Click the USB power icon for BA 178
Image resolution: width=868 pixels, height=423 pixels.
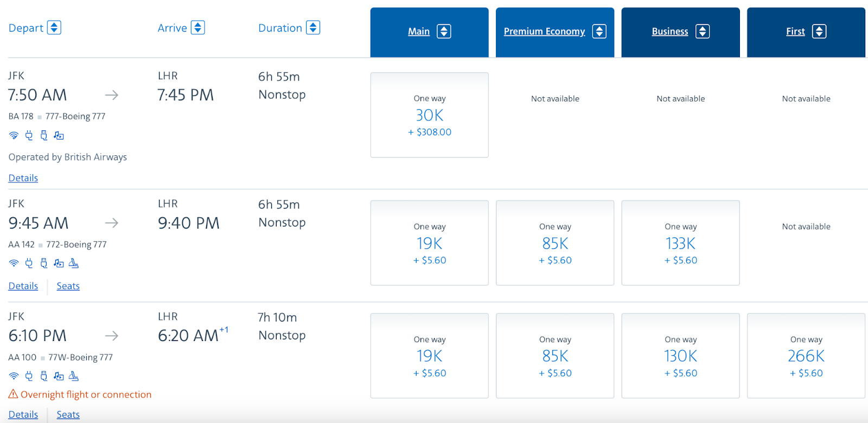click(44, 135)
